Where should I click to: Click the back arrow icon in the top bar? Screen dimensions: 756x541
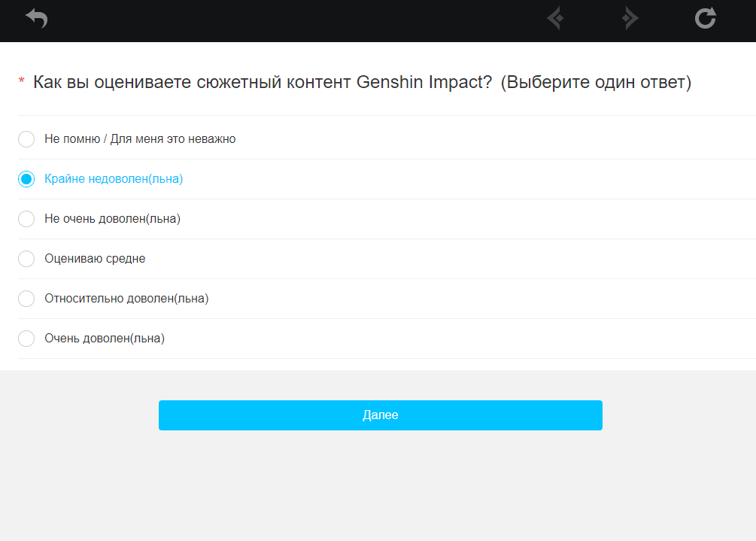pyautogui.click(x=37, y=18)
